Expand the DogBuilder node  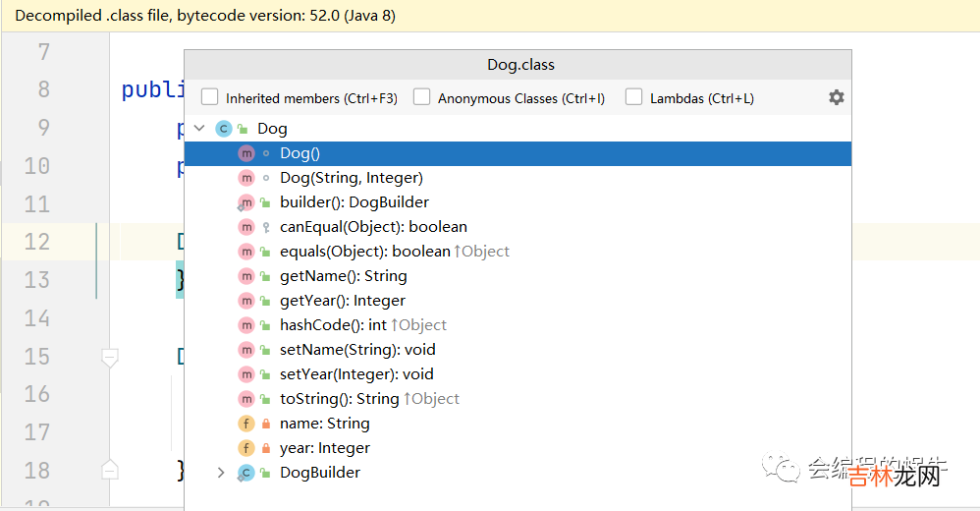pos(221,473)
